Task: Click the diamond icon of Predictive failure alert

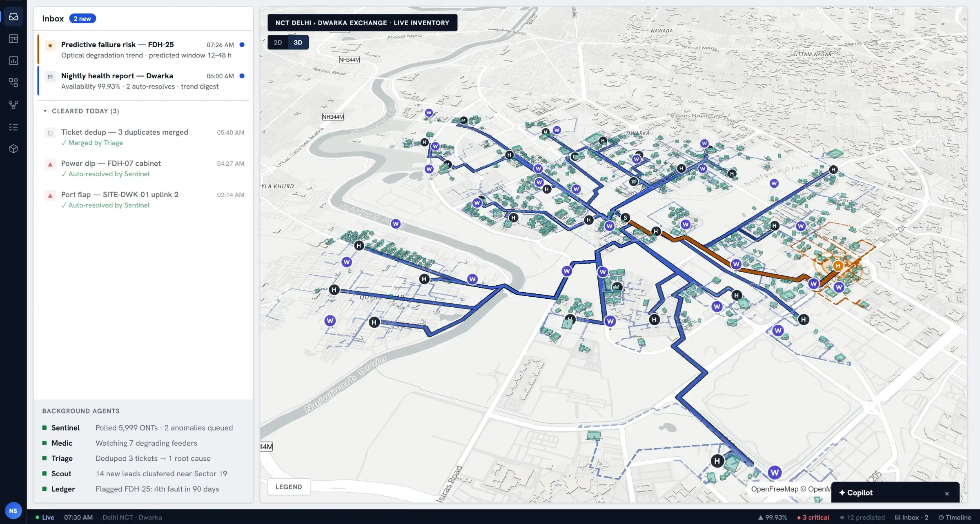Action: [x=50, y=45]
